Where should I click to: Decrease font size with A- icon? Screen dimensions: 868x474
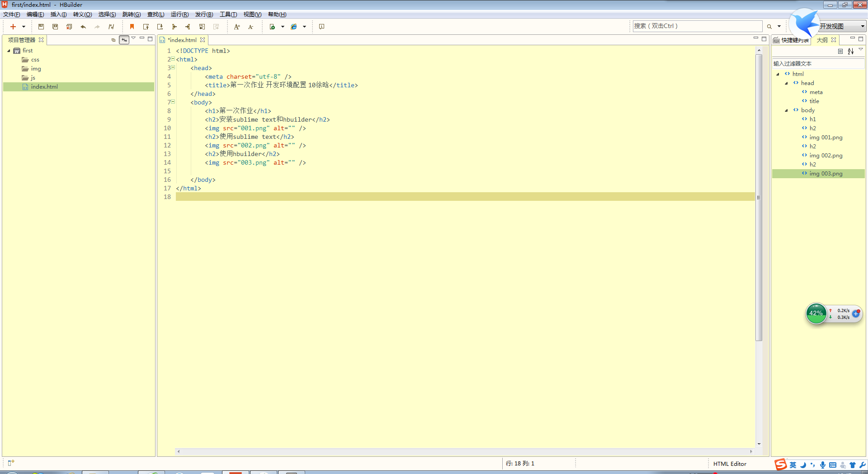tap(250, 27)
